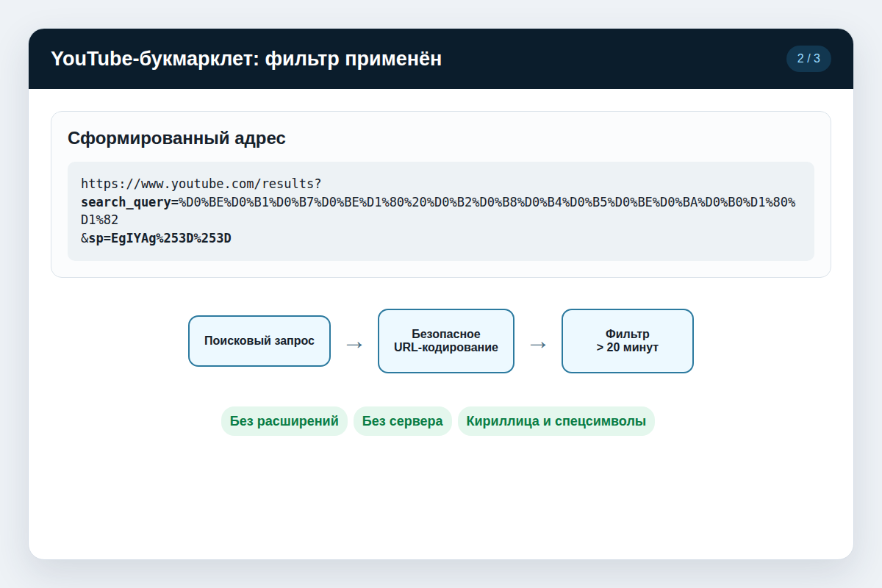Click the "Без расширений" green tag

(x=284, y=421)
